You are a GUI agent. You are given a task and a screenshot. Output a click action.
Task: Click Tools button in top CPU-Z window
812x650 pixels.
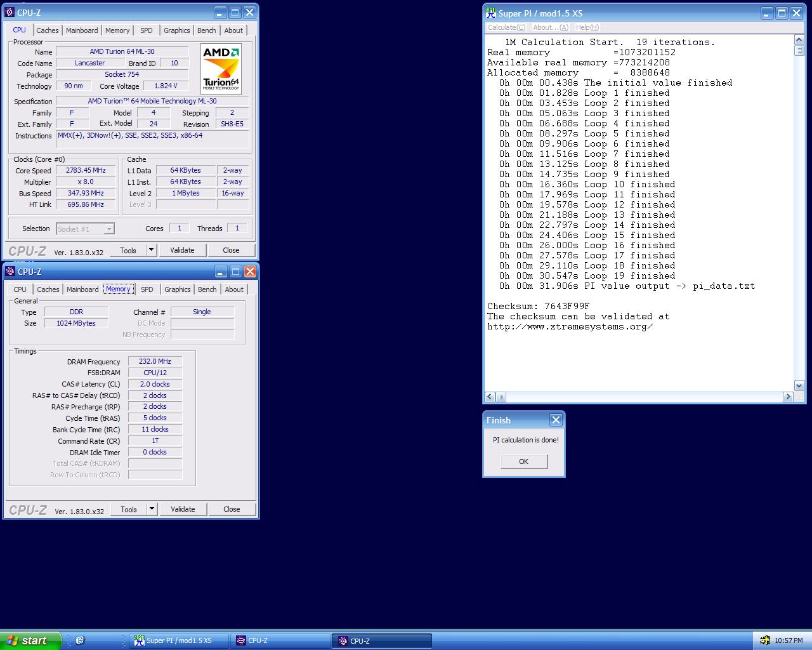click(x=128, y=250)
